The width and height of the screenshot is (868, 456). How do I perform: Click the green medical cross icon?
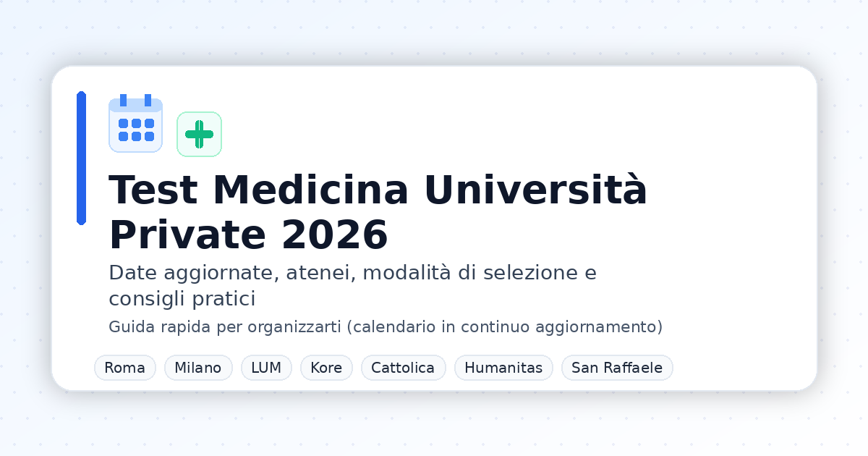coord(199,134)
